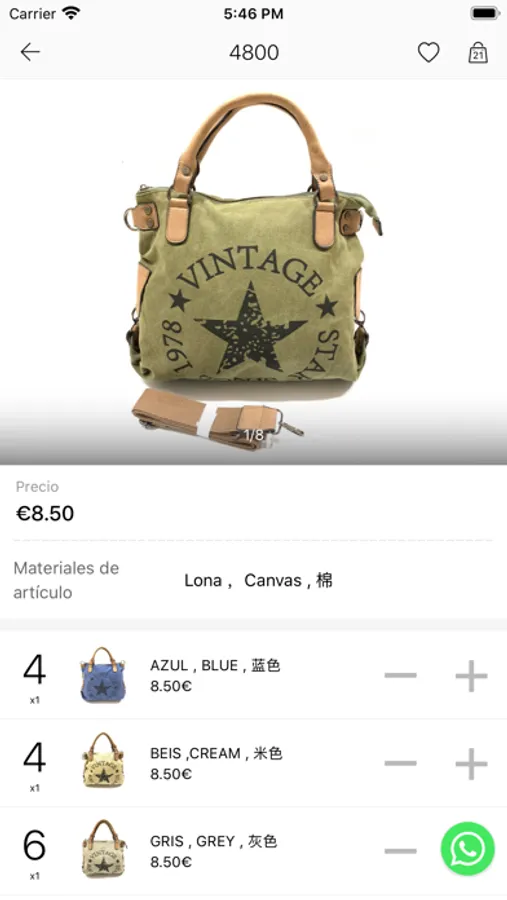
Task: Tap the 4800 product title
Action: coord(254,52)
